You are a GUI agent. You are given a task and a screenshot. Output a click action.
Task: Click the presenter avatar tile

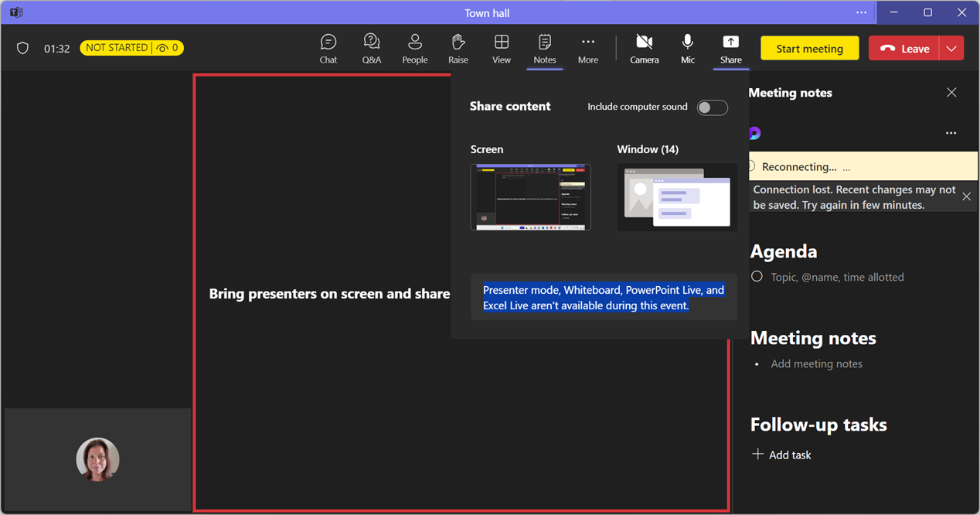pos(97,459)
